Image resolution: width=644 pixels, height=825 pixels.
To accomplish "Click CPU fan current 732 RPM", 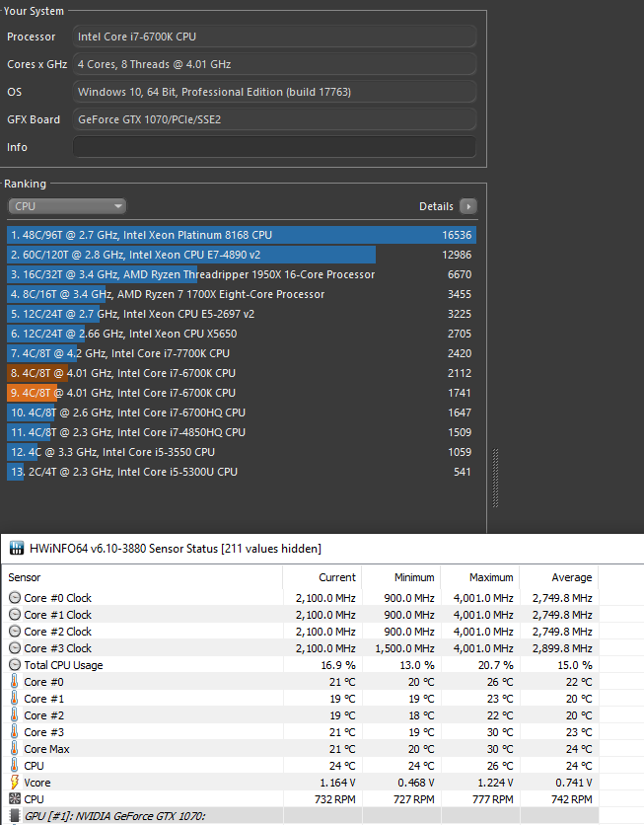I will click(x=335, y=799).
